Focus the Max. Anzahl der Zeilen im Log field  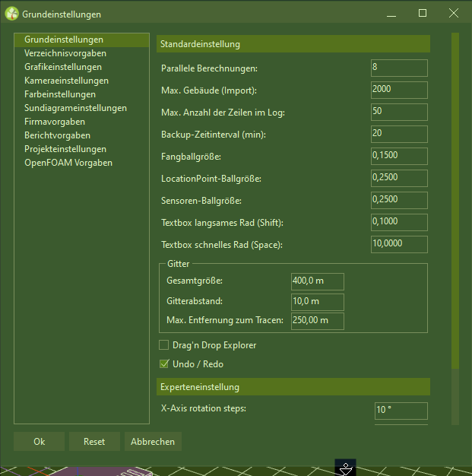(x=399, y=112)
